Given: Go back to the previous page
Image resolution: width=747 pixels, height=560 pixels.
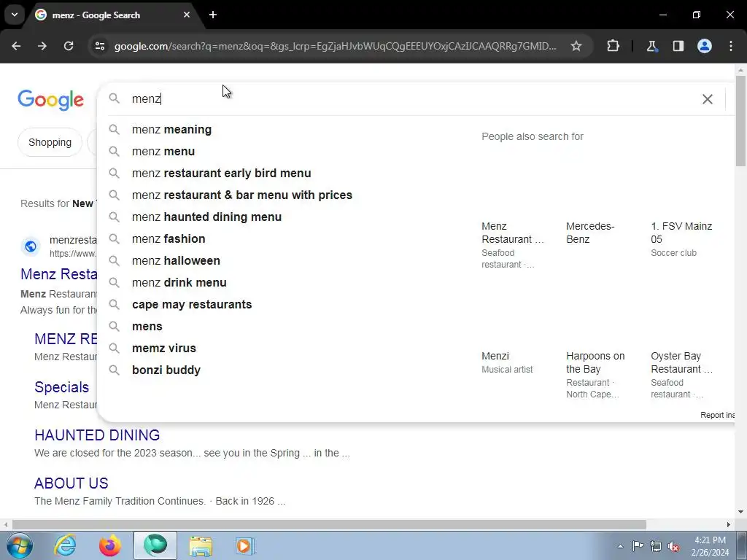Looking at the screenshot, I should click(x=16, y=46).
